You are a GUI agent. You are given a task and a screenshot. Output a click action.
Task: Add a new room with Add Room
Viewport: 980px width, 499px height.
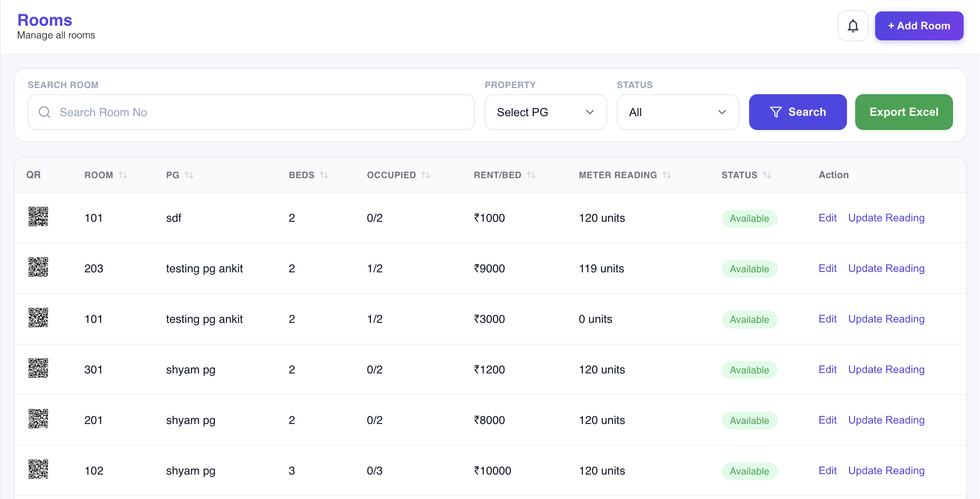[x=919, y=26]
